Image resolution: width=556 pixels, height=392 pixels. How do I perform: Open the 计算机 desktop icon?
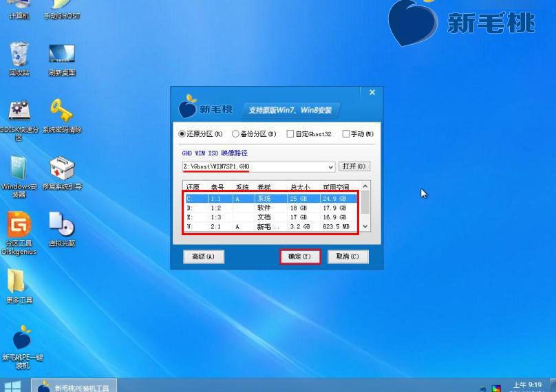[19, 9]
